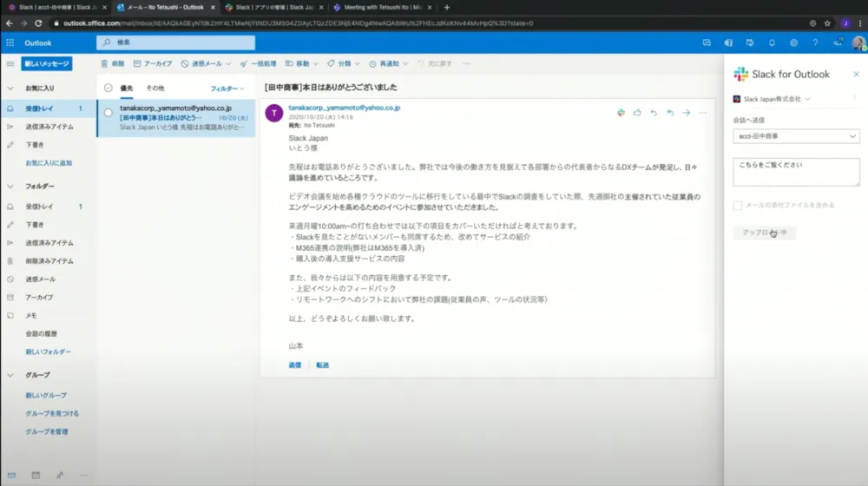
Task: Click the お気に入りに追加 link
Action: [x=48, y=163]
